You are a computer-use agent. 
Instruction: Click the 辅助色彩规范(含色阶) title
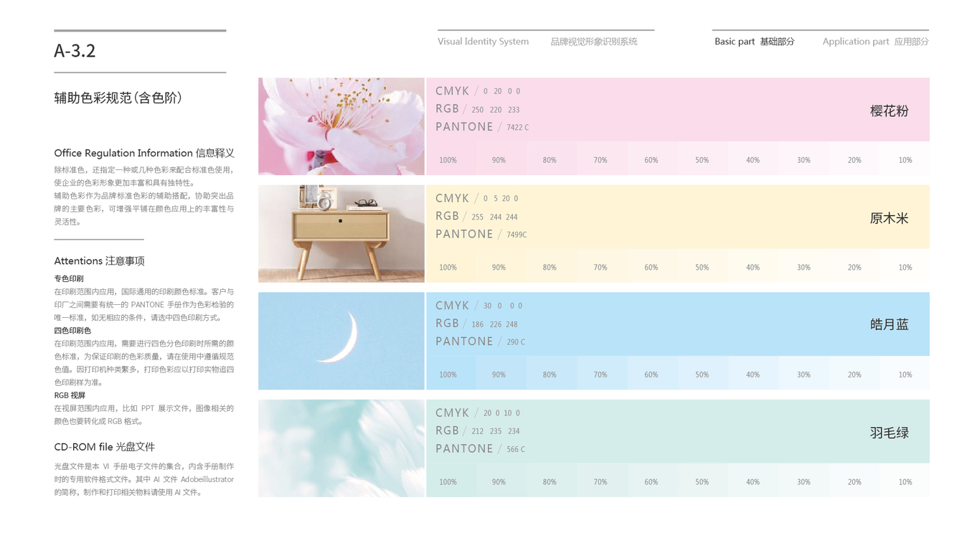[x=118, y=98]
